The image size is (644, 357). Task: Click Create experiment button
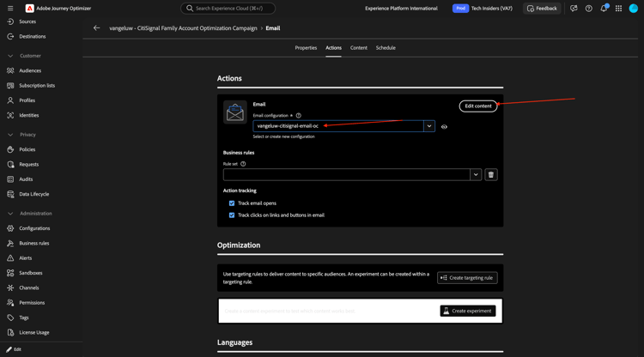point(468,311)
